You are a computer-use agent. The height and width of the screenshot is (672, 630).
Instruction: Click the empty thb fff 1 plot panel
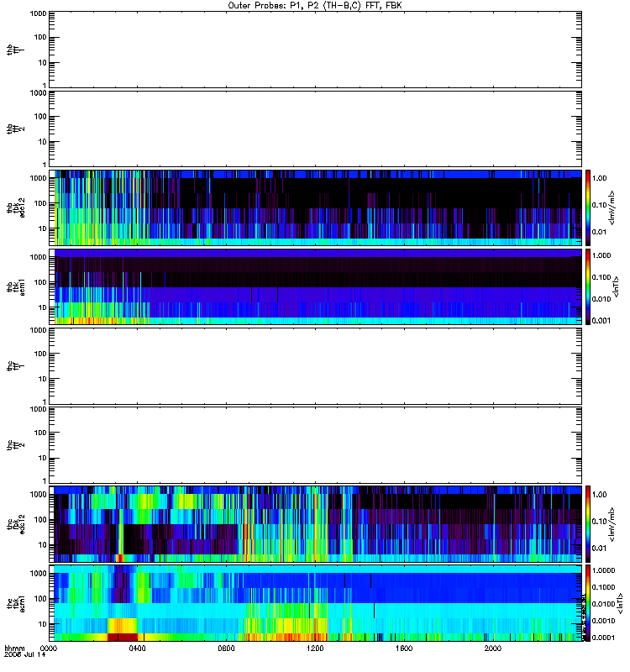tap(315, 50)
